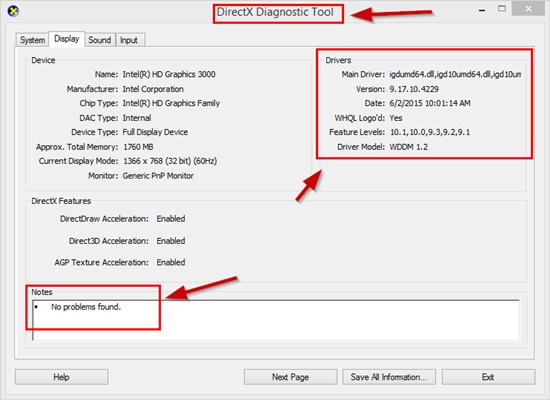Click the 'DirectX Diagnostic Tool' window title
This screenshot has width=550, height=400.
click(275, 12)
